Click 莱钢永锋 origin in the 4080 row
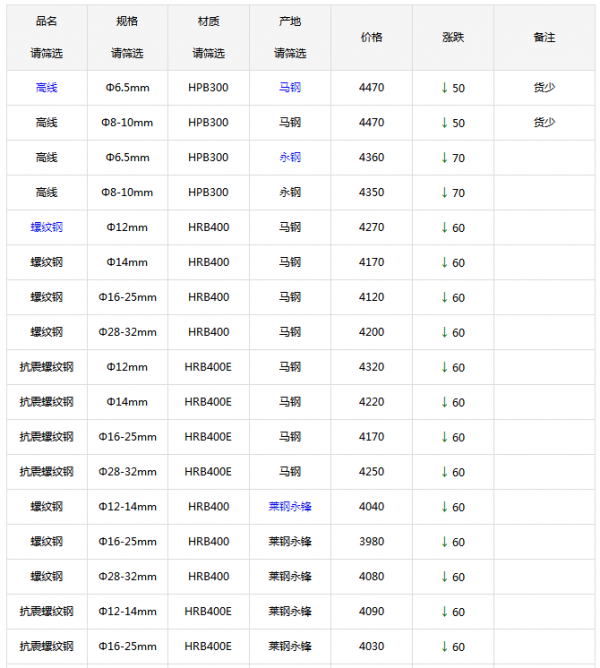Screen dimensions: 600x668 (x=290, y=577)
